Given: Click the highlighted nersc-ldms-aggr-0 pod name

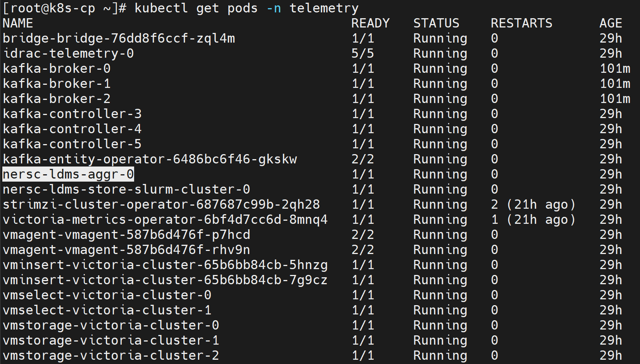Looking at the screenshot, I should (x=68, y=174).
